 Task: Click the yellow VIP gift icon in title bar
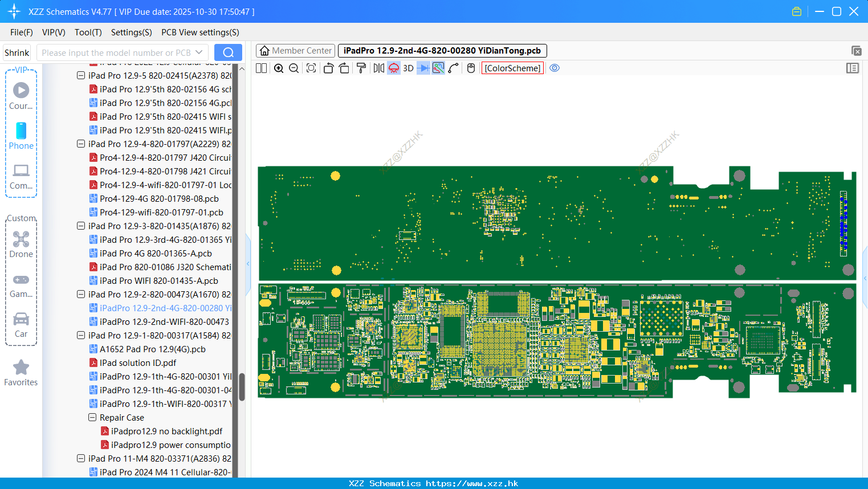[797, 11]
